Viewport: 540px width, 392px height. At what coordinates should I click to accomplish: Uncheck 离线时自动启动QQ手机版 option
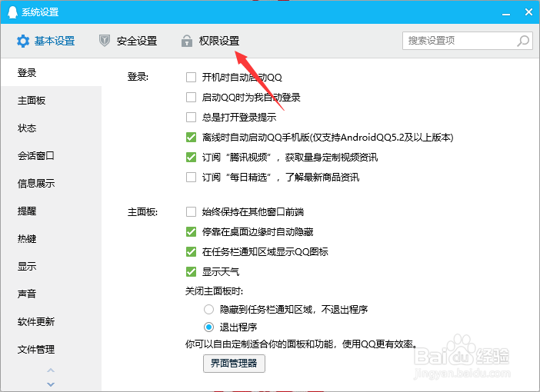coord(191,137)
